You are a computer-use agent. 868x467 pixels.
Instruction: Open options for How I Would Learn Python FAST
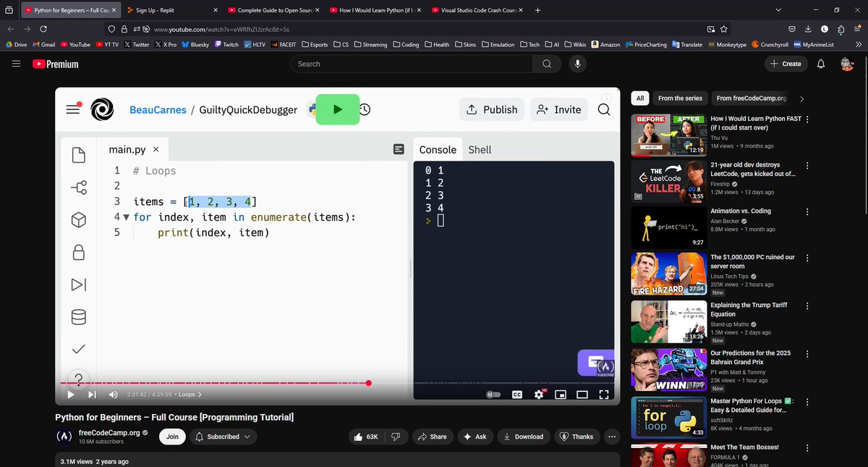click(807, 119)
